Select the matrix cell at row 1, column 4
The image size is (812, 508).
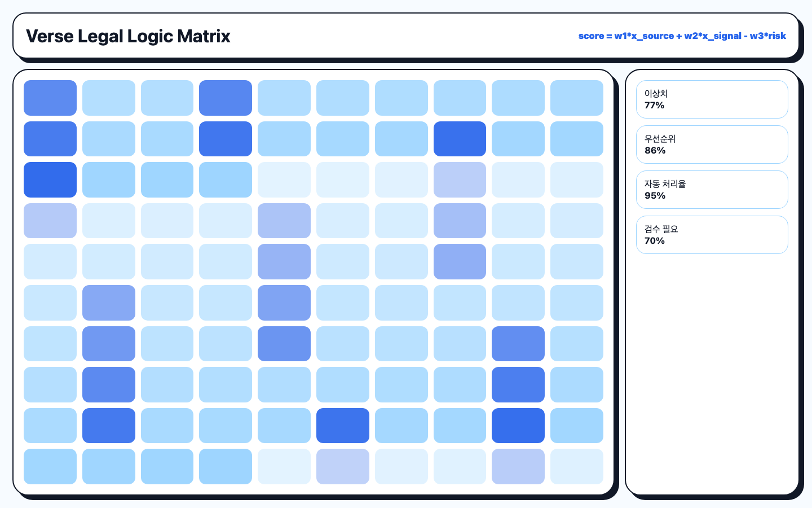[226, 98]
